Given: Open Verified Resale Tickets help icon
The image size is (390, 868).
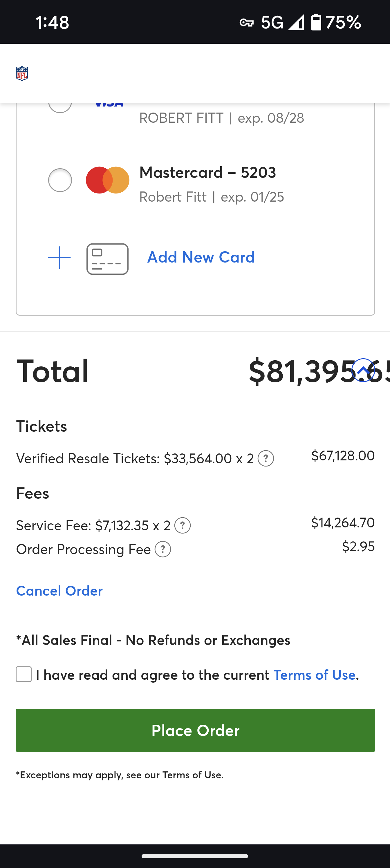Looking at the screenshot, I should click(x=266, y=459).
